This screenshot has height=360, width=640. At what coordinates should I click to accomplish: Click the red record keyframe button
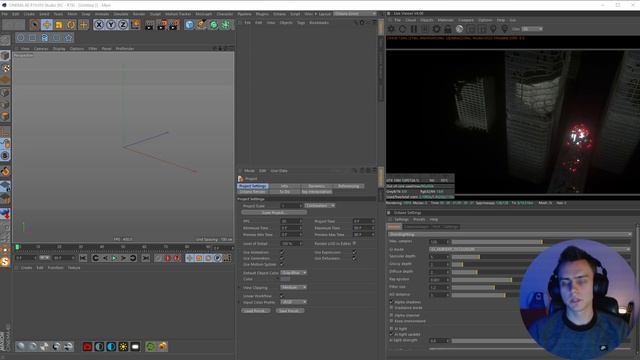(x=168, y=258)
